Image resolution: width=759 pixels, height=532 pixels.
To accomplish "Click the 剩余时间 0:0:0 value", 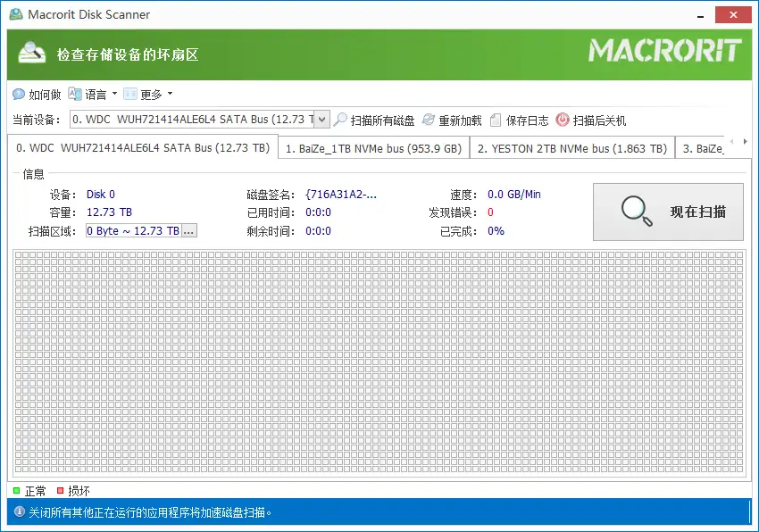I will [318, 231].
